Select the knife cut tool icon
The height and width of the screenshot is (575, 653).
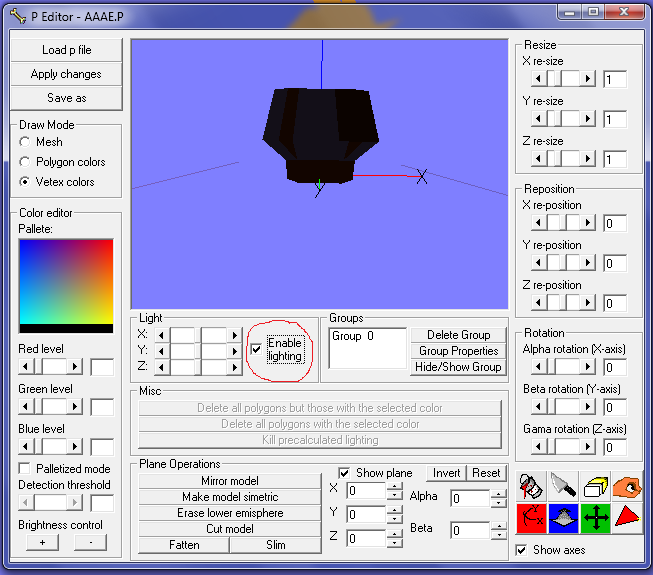click(x=563, y=486)
